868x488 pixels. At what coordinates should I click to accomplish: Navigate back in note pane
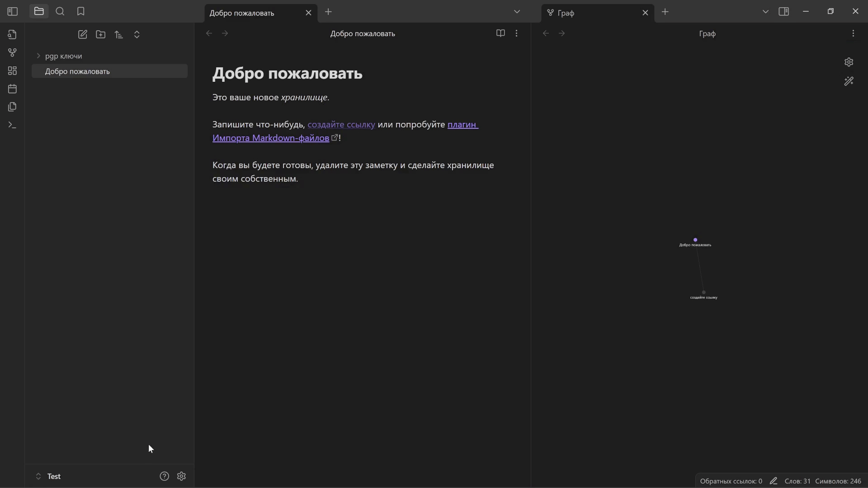(209, 33)
